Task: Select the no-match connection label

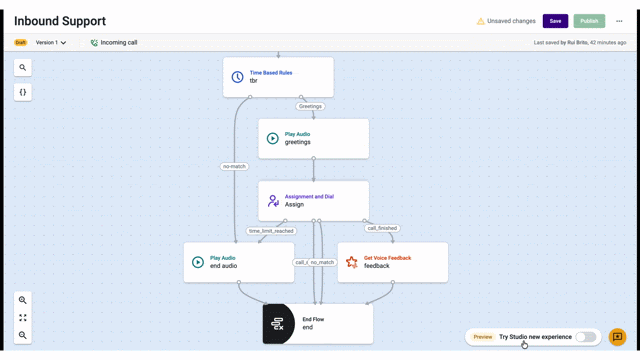Action: click(234, 167)
